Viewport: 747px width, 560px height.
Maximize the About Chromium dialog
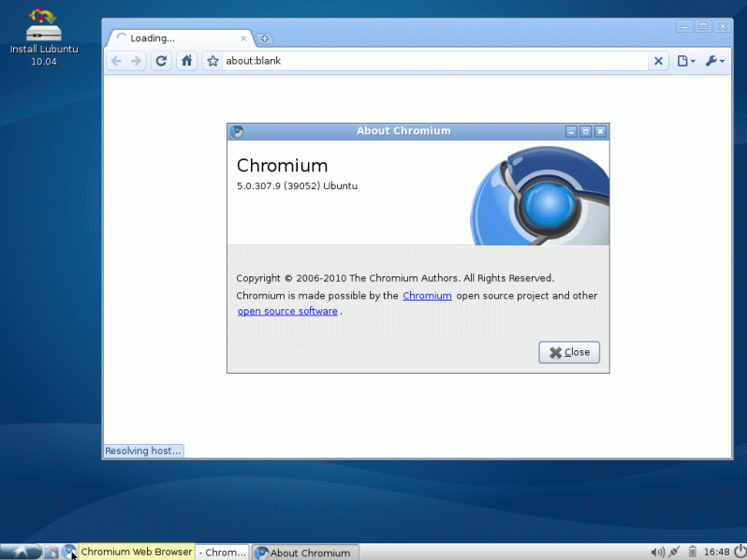(x=585, y=131)
